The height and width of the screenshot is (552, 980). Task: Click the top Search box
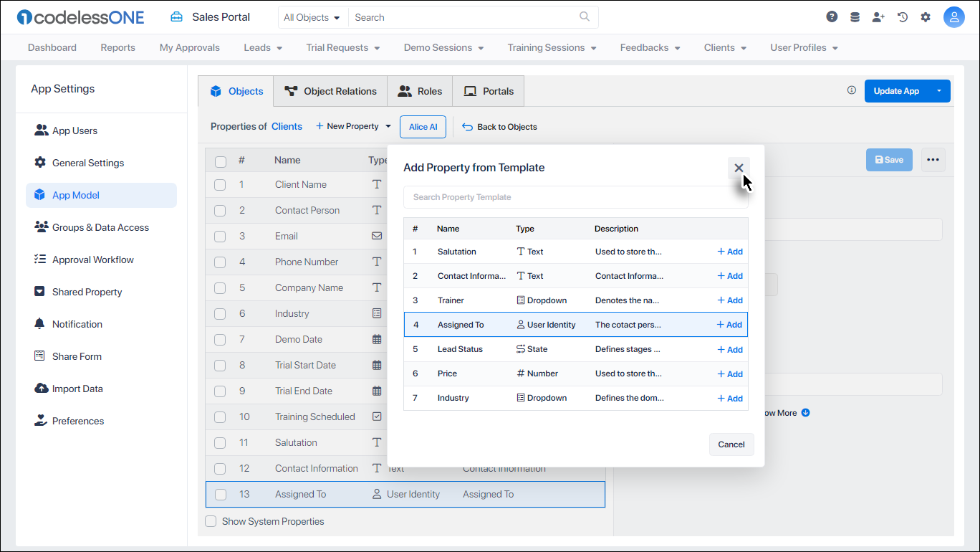coord(474,17)
